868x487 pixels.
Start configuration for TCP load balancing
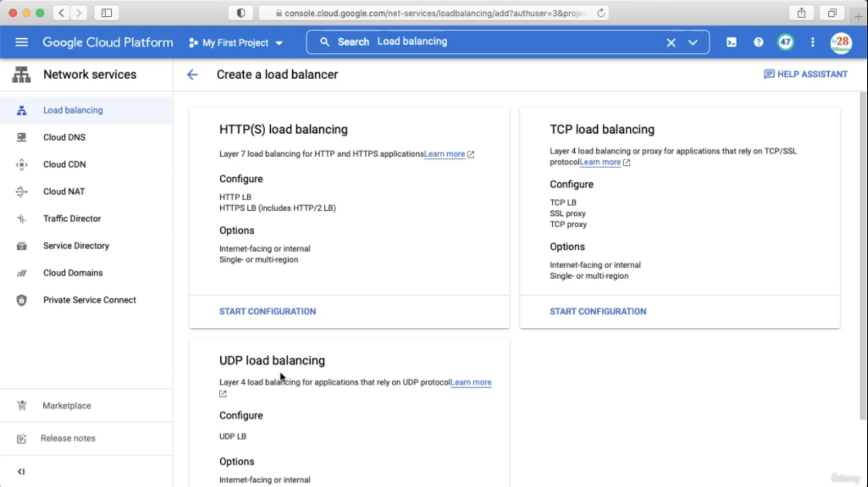pos(598,311)
